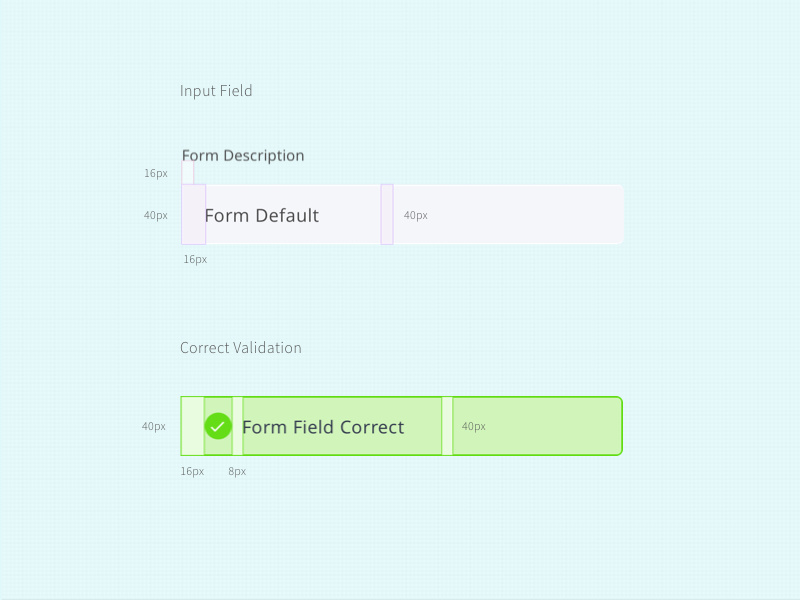Select the light left padding box in green field
The width and height of the screenshot is (800, 600).
(192, 426)
